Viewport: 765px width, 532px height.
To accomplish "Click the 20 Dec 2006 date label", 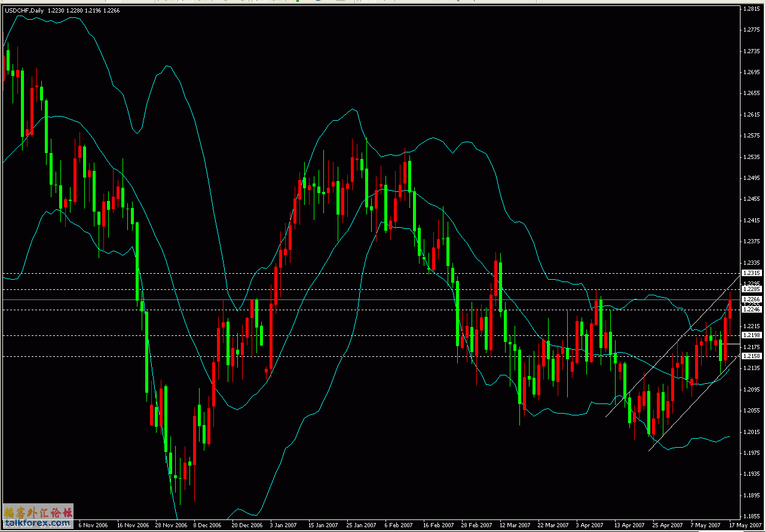I will pyautogui.click(x=246, y=525).
